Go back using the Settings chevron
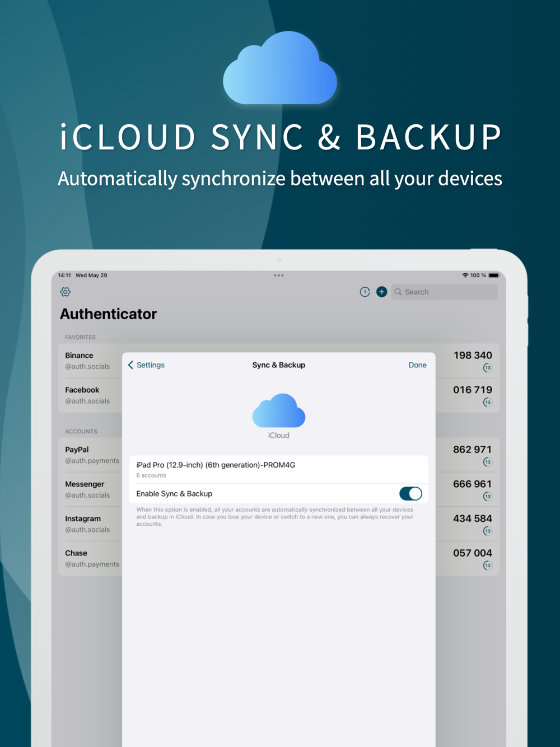This screenshot has width=560, height=747. pyautogui.click(x=146, y=365)
